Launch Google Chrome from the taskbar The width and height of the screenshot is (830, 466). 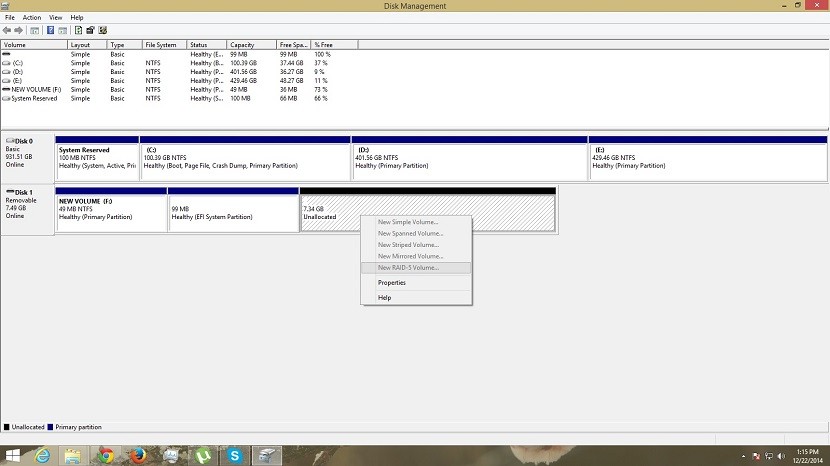click(x=105, y=455)
